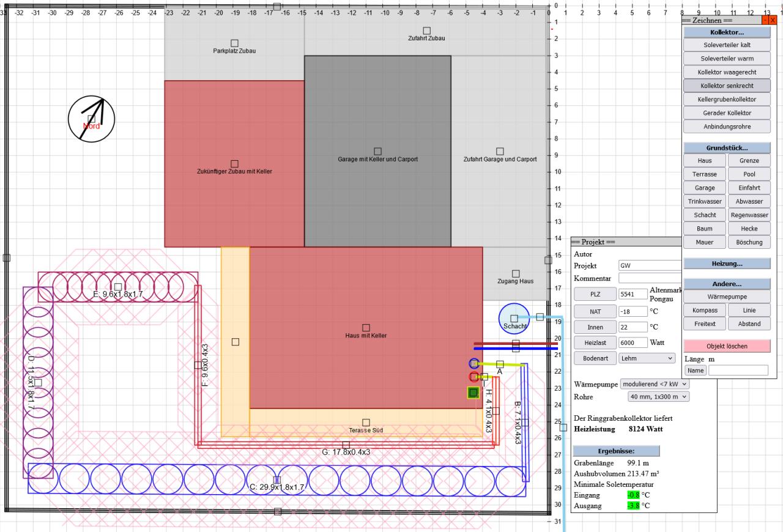
Task: Select handle on light blue water line near Schacht
Action: pyautogui.click(x=540, y=317)
